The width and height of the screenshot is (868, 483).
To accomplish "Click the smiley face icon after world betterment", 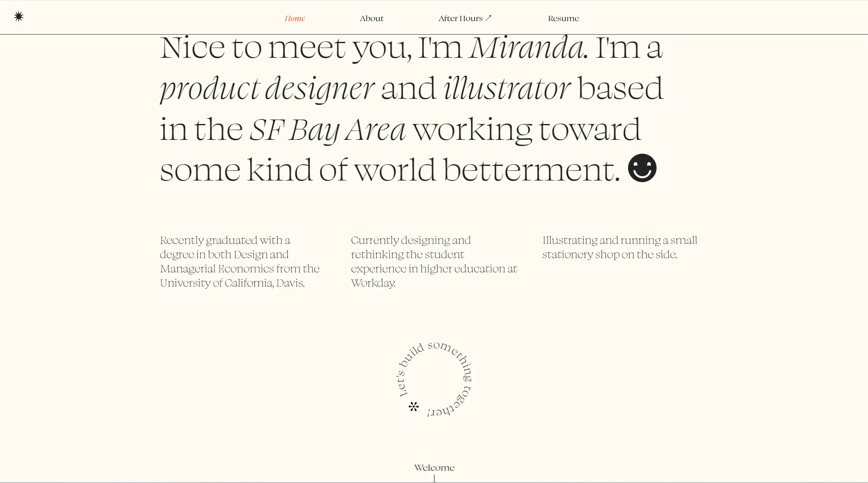I will [x=642, y=168].
